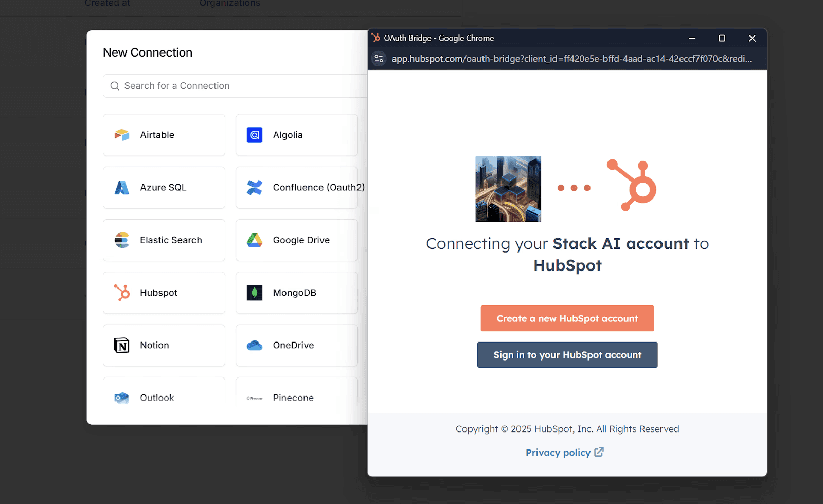
Task: Choose the Azure SQL connection label
Action: (163, 188)
